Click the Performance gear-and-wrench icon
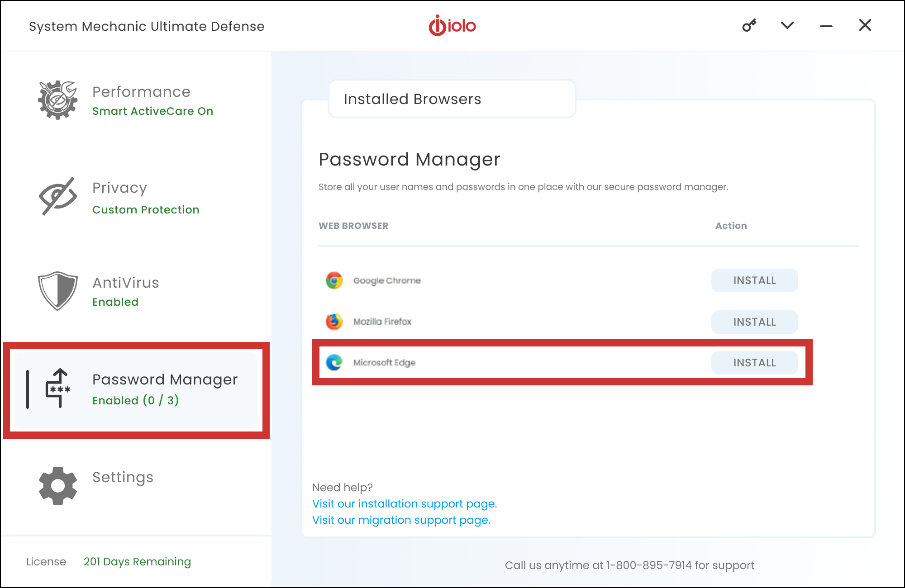This screenshot has width=905, height=588. pyautogui.click(x=58, y=100)
